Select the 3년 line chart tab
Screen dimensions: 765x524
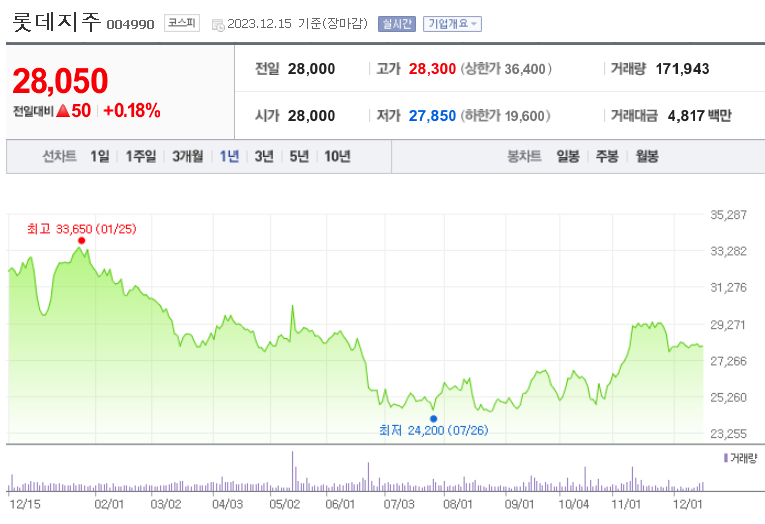coord(264,156)
